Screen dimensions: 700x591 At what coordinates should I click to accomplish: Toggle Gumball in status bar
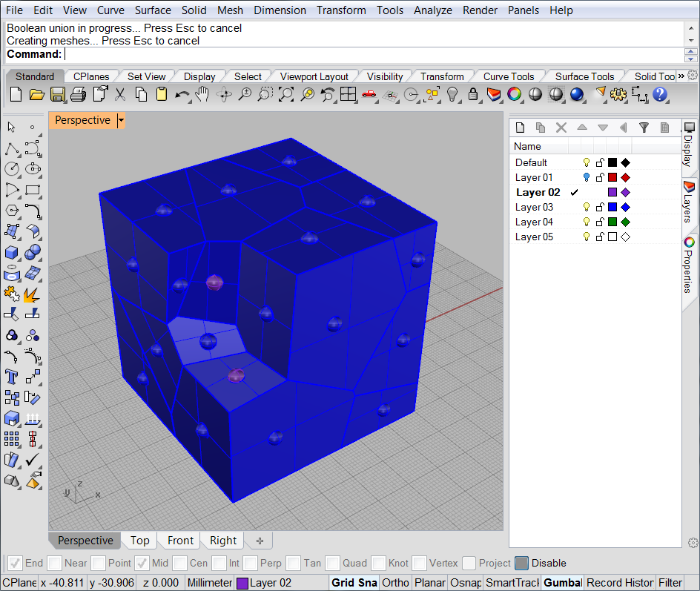tap(563, 583)
